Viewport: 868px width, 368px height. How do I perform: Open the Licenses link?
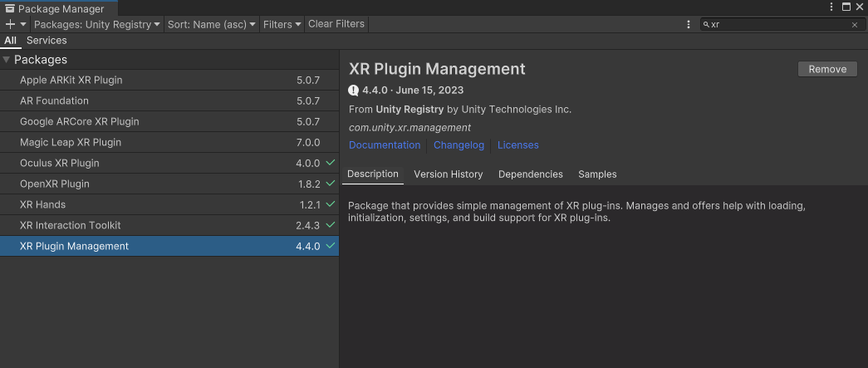[x=517, y=145]
